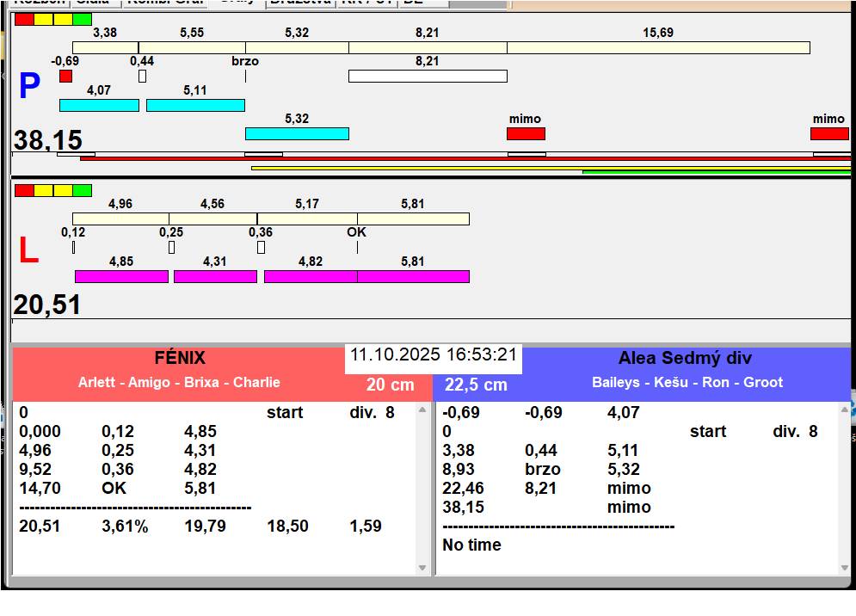Click the blue P lane letter

pos(29,87)
